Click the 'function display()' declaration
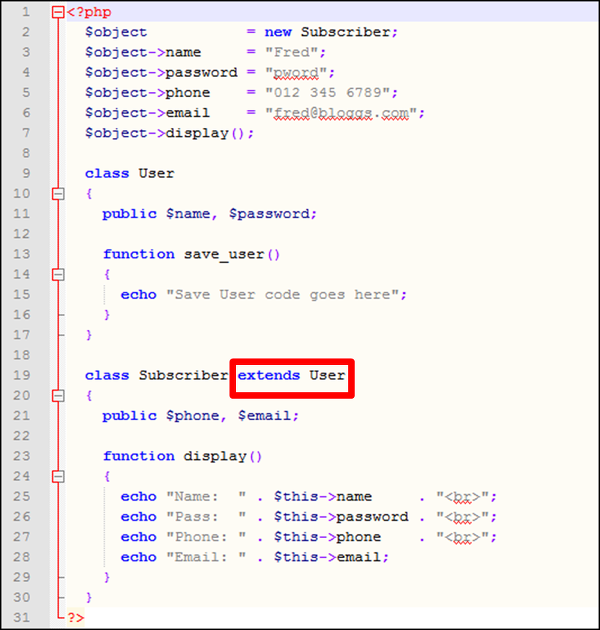 pyautogui.click(x=182, y=456)
